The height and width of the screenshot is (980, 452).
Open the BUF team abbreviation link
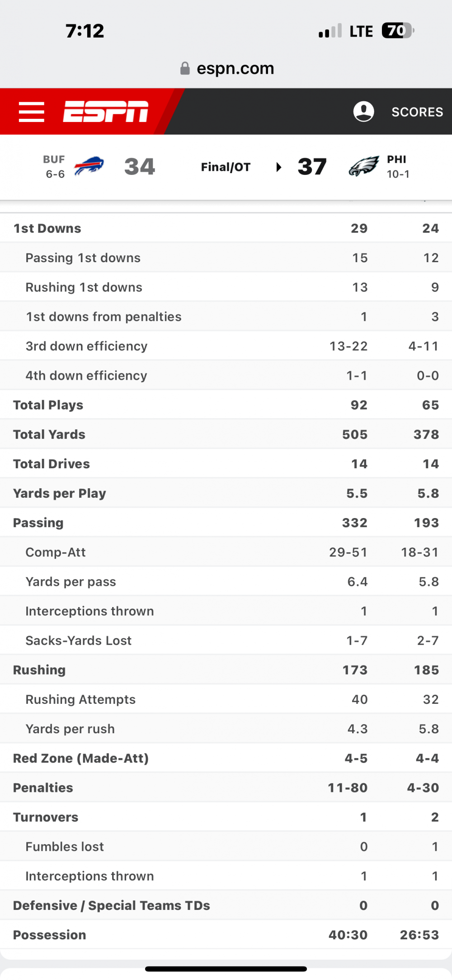coord(54,160)
